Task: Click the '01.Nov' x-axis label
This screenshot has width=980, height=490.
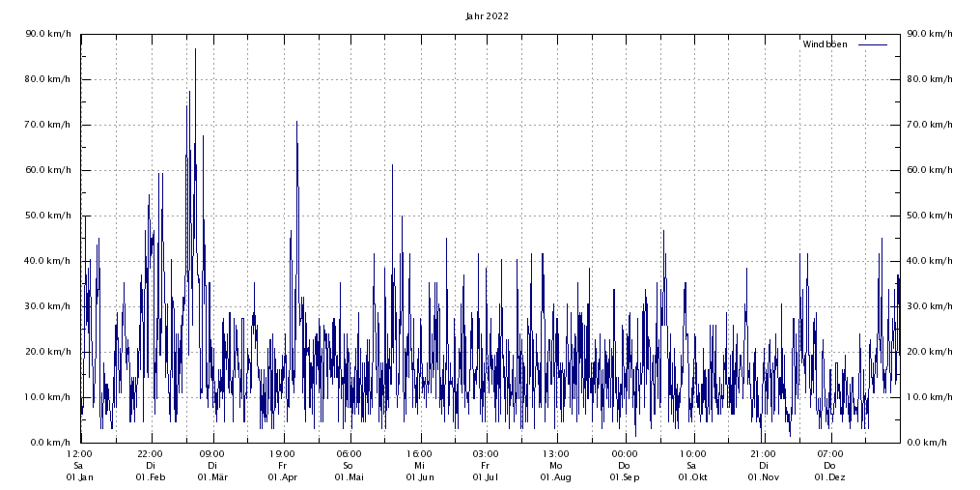Action: (x=763, y=477)
